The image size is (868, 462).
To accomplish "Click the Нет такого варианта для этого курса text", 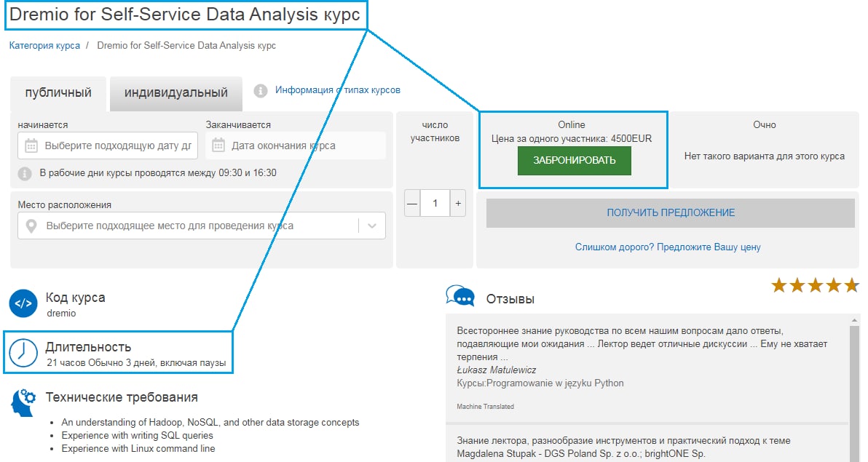I will tap(765, 156).
